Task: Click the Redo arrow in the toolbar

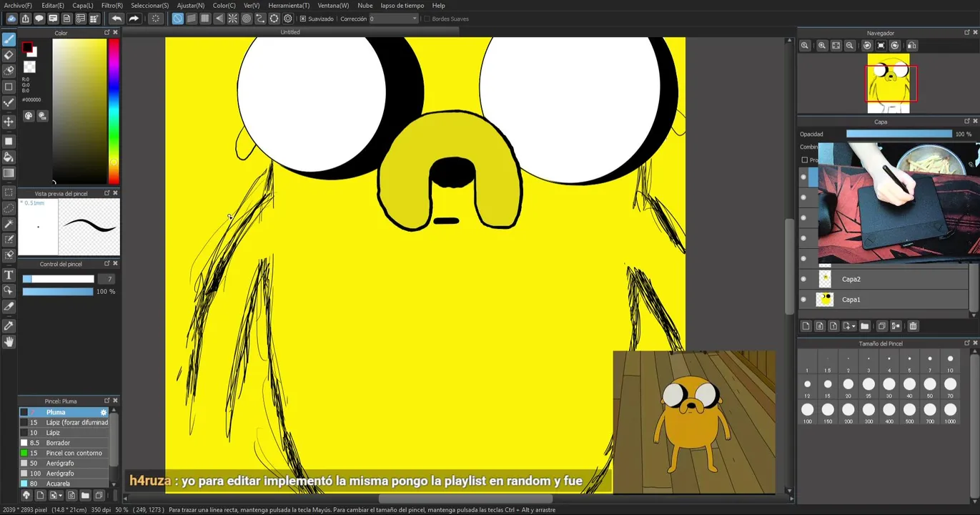Action: tap(134, 19)
